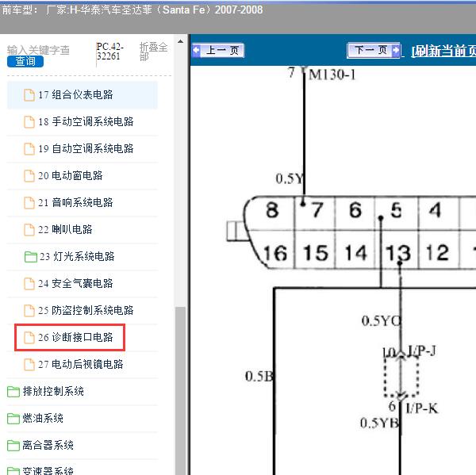Click folder icon of 排放控制系统
The width and height of the screenshot is (476, 475).
tap(13, 392)
